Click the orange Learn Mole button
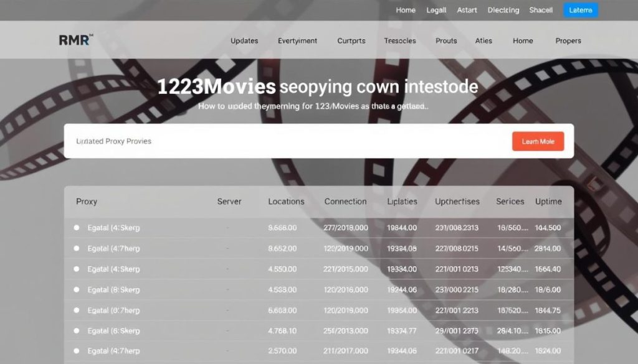This screenshot has height=364, width=638. (x=538, y=141)
